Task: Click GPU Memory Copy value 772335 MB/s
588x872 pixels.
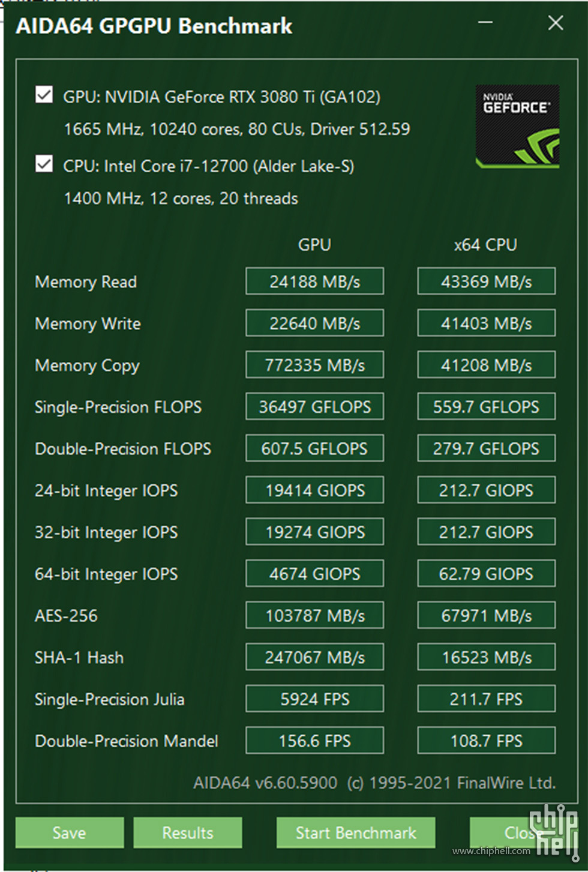Action: coord(314,365)
